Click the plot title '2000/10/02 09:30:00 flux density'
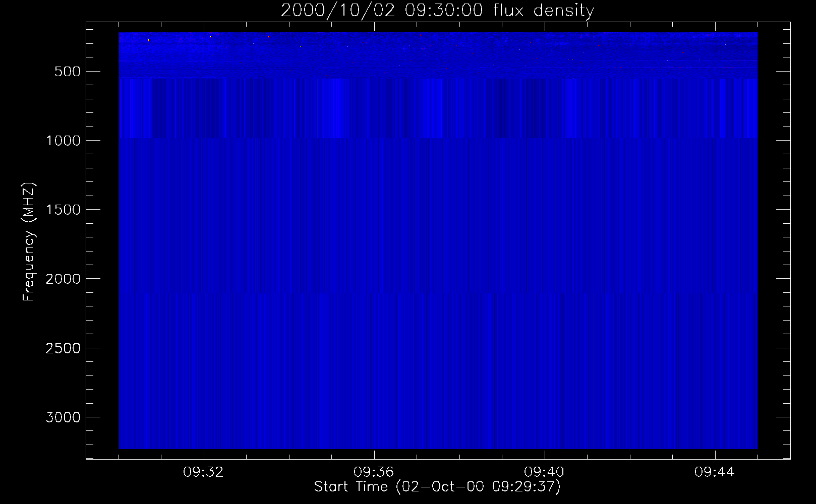The height and width of the screenshot is (504, 816). tap(437, 11)
